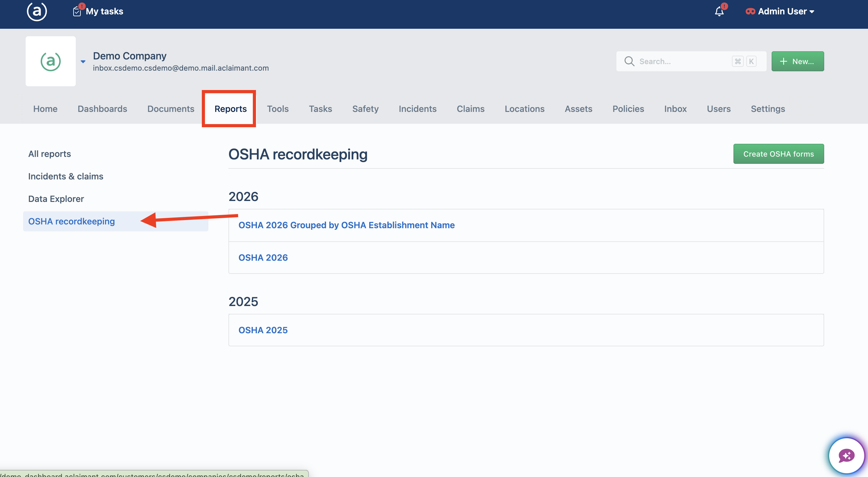Select the Reports tab
Viewport: 868px width, 477px height.
[x=231, y=109]
